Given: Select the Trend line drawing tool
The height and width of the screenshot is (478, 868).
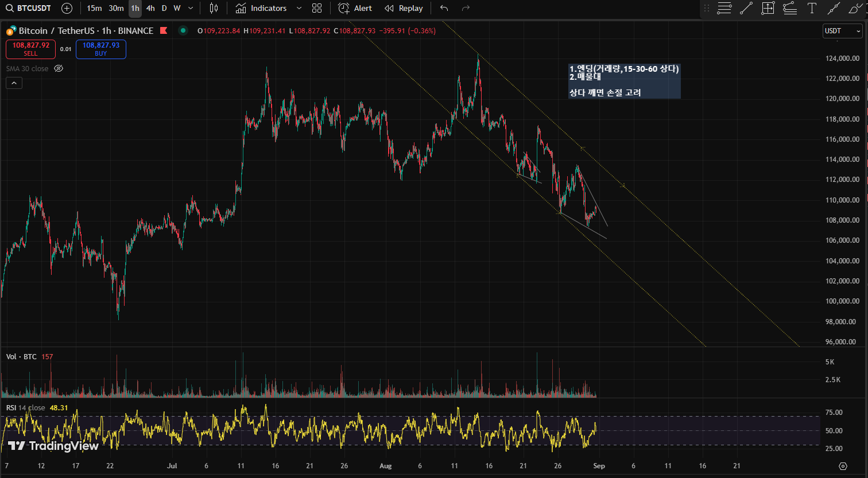Looking at the screenshot, I should 746,8.
